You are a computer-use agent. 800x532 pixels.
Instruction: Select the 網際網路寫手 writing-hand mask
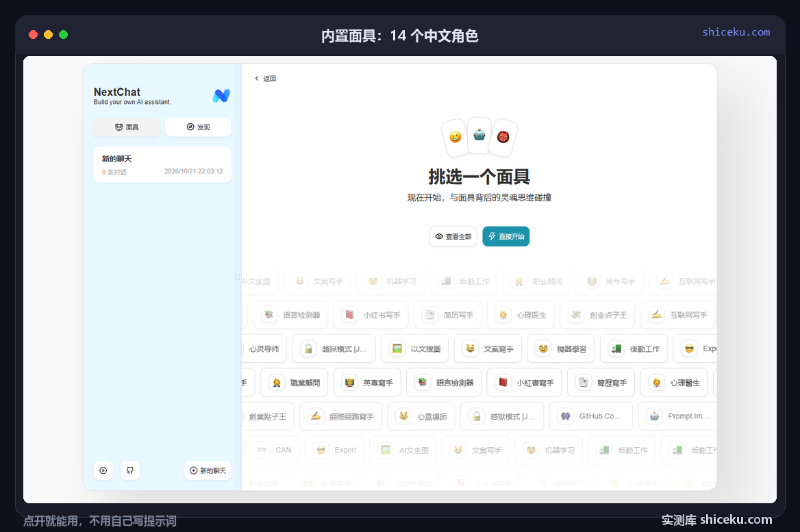[340, 416]
